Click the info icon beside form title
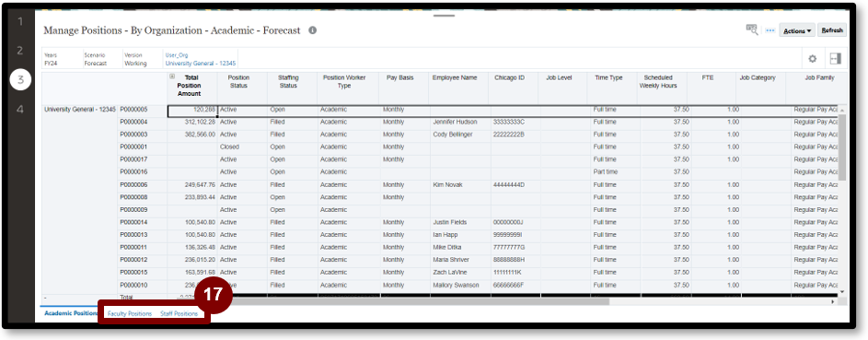The image size is (868, 340). tap(312, 30)
